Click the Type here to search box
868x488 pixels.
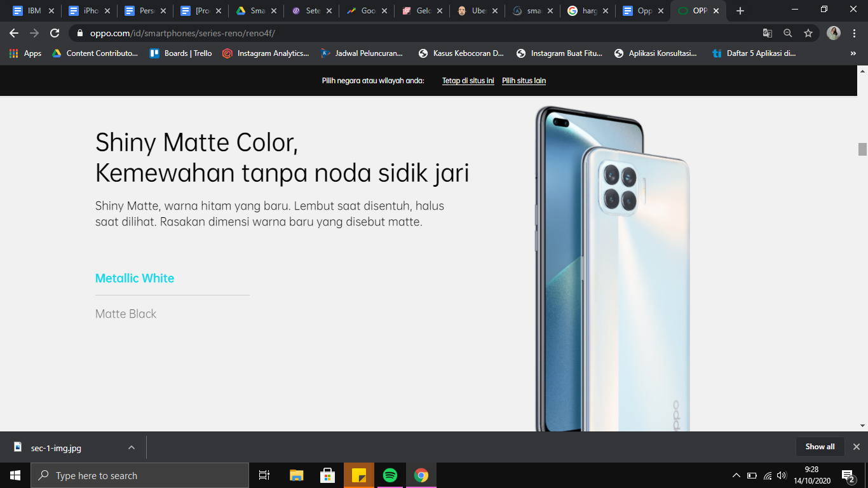[x=140, y=475]
